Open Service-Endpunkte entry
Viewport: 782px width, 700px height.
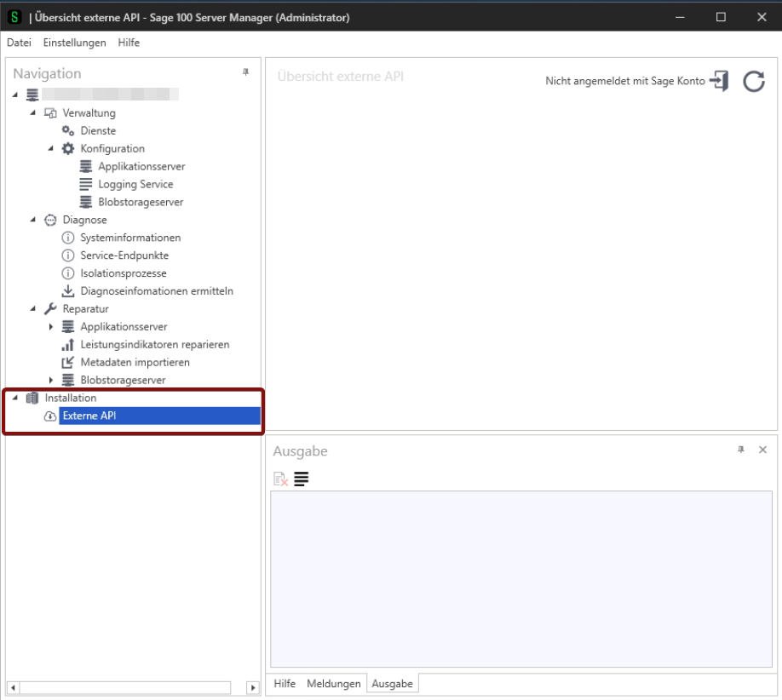[124, 255]
